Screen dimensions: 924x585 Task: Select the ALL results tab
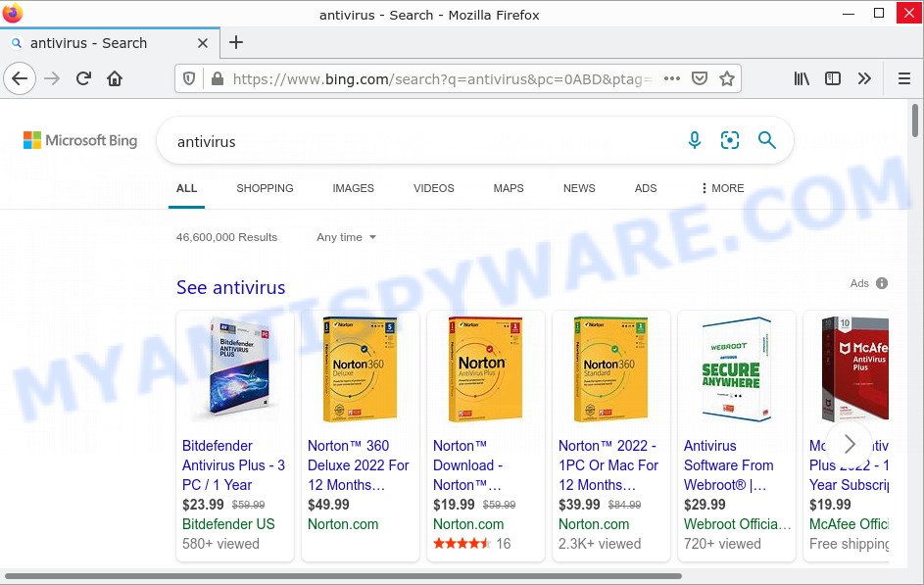[186, 188]
